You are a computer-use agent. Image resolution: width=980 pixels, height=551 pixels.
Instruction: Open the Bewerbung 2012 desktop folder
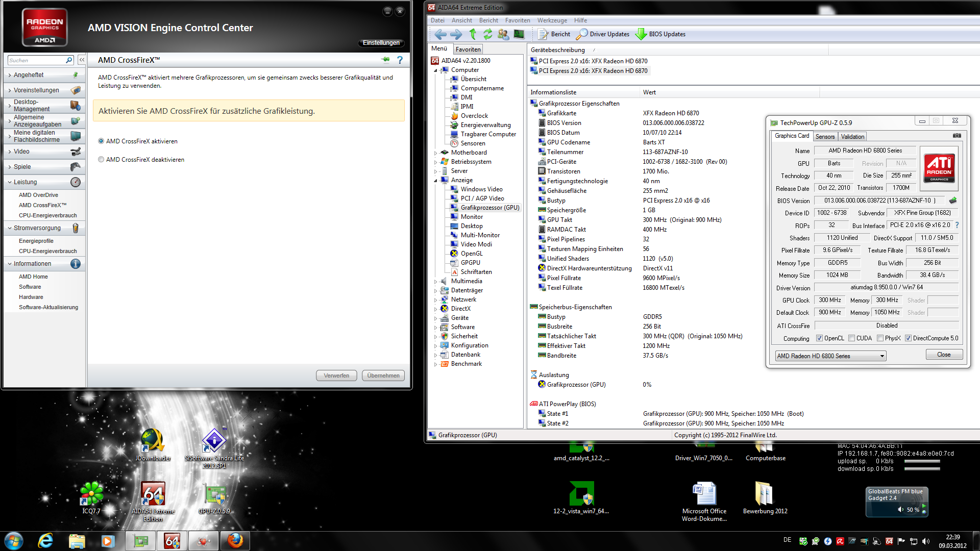point(765,497)
